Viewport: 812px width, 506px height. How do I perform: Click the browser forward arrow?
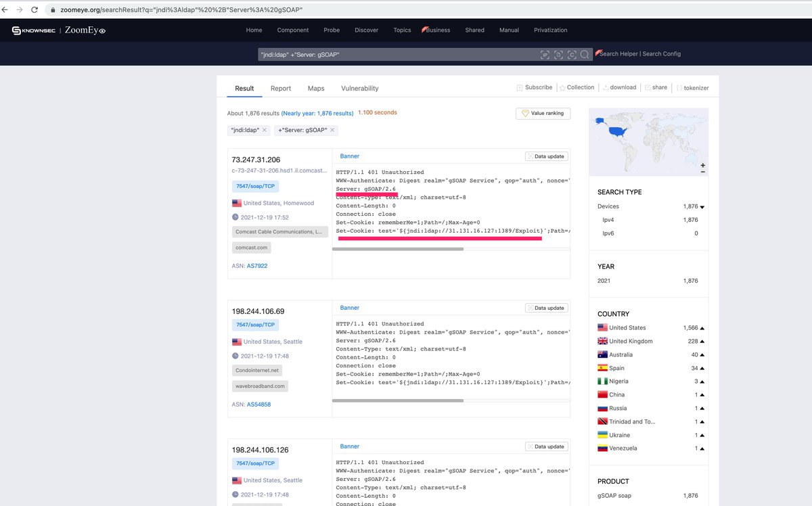[20, 10]
